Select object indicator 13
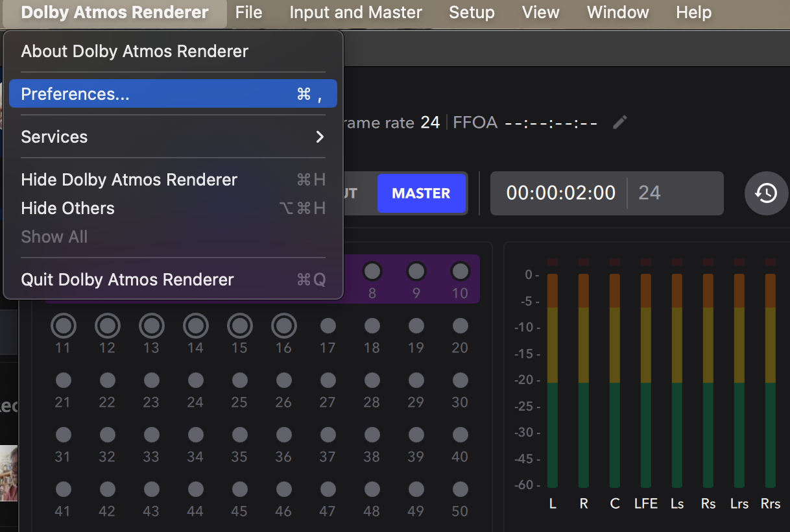Image resolution: width=790 pixels, height=532 pixels. [151, 326]
